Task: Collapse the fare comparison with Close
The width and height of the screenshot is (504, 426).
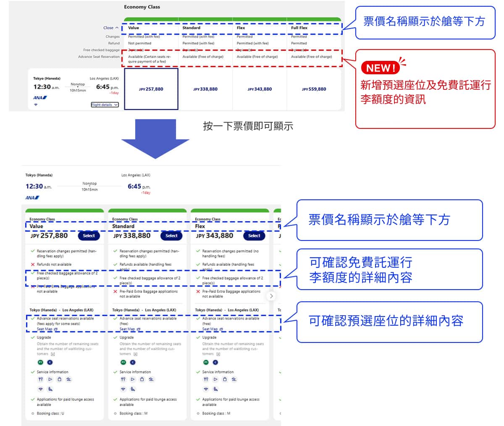Action: click(111, 28)
